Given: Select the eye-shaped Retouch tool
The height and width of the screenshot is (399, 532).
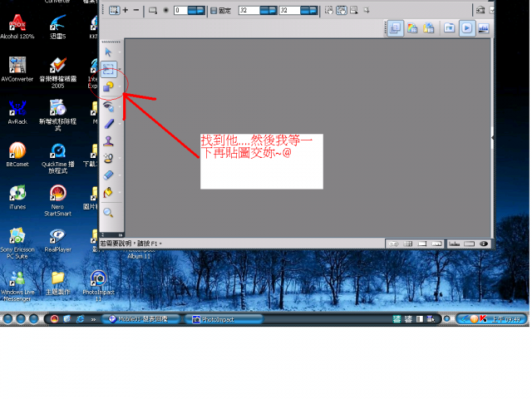Looking at the screenshot, I should coord(108,106).
